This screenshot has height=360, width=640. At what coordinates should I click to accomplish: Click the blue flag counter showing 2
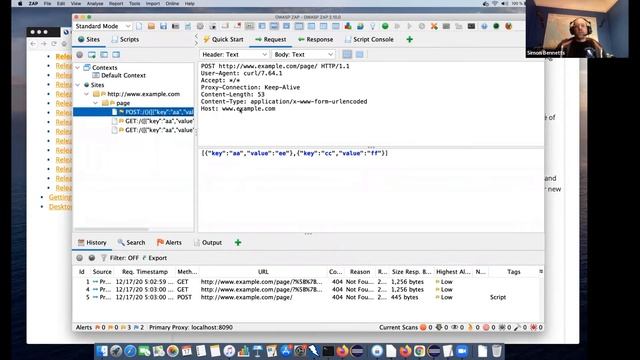[x=139, y=327]
